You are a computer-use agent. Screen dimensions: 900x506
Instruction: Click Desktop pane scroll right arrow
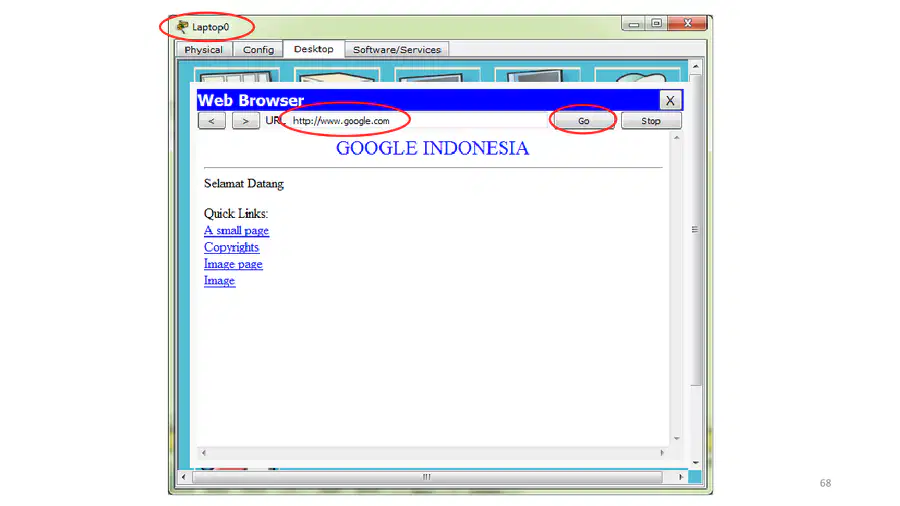[x=681, y=477]
